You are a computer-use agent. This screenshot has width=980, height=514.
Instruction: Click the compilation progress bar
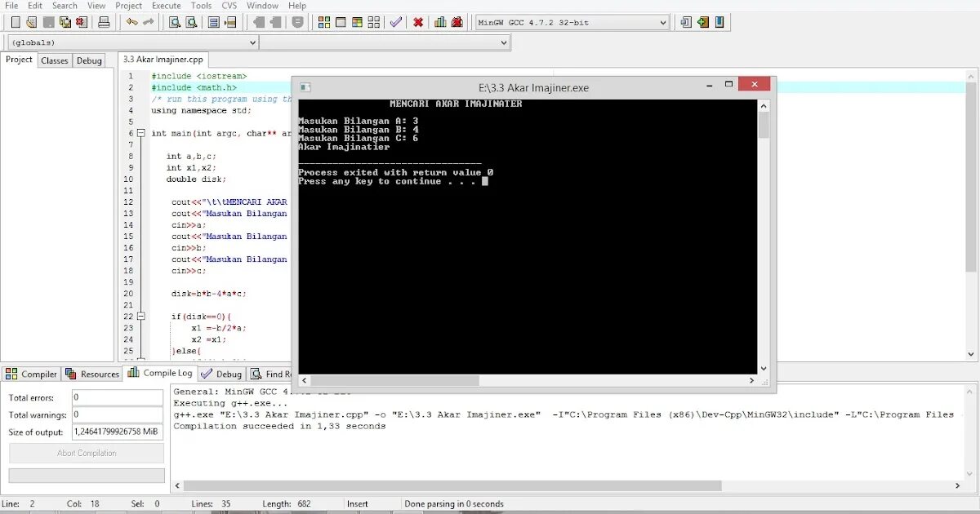[x=87, y=476]
